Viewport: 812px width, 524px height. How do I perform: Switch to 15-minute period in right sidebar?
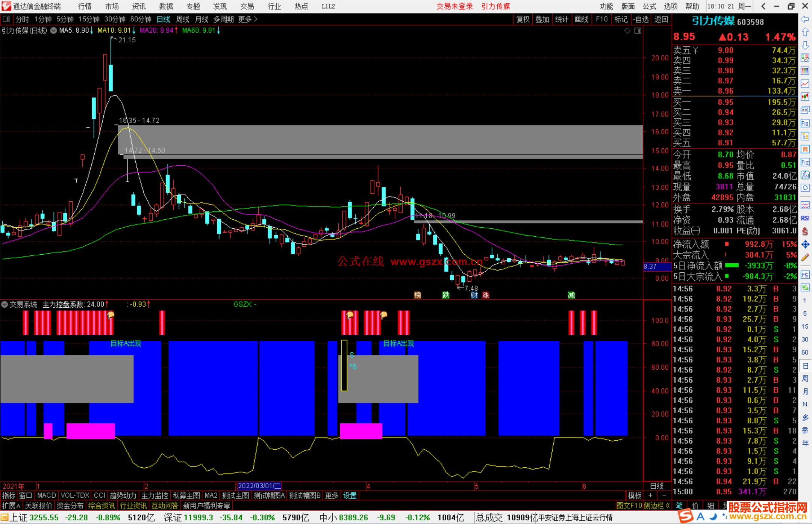805,326
